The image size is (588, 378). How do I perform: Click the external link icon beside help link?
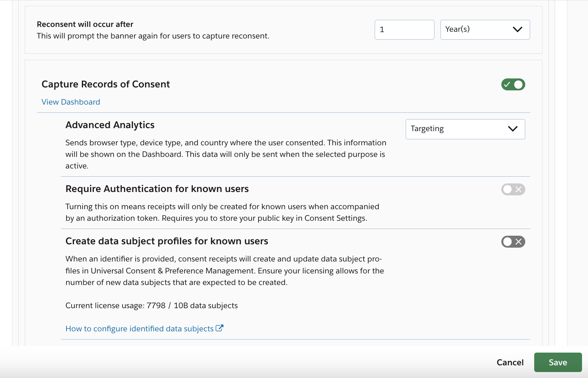coord(220,328)
